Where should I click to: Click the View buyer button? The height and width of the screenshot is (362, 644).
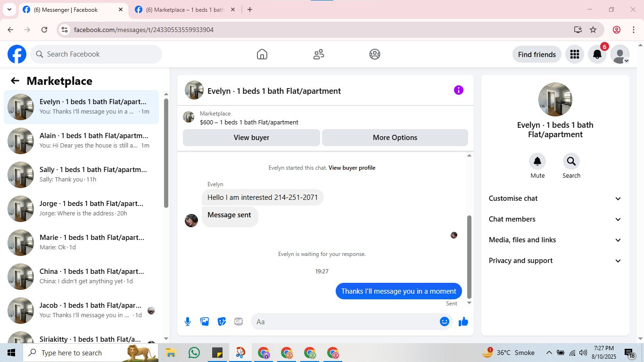251,138
